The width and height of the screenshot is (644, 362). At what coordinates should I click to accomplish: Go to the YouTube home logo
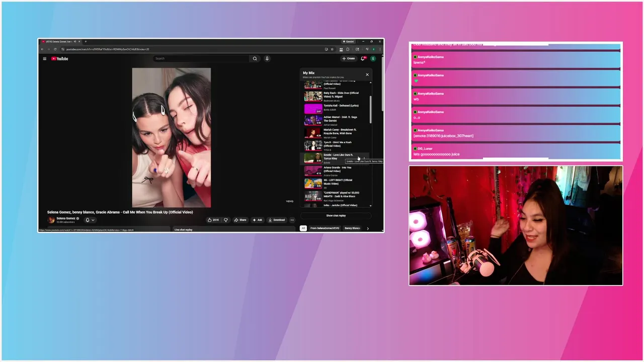point(59,59)
